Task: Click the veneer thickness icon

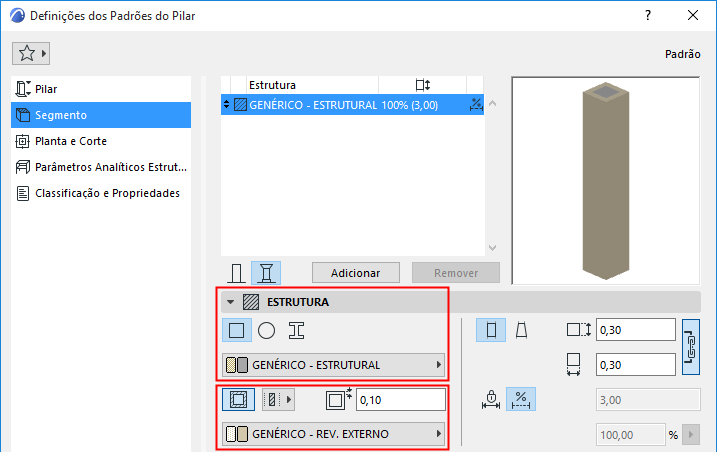Action: coord(338,399)
